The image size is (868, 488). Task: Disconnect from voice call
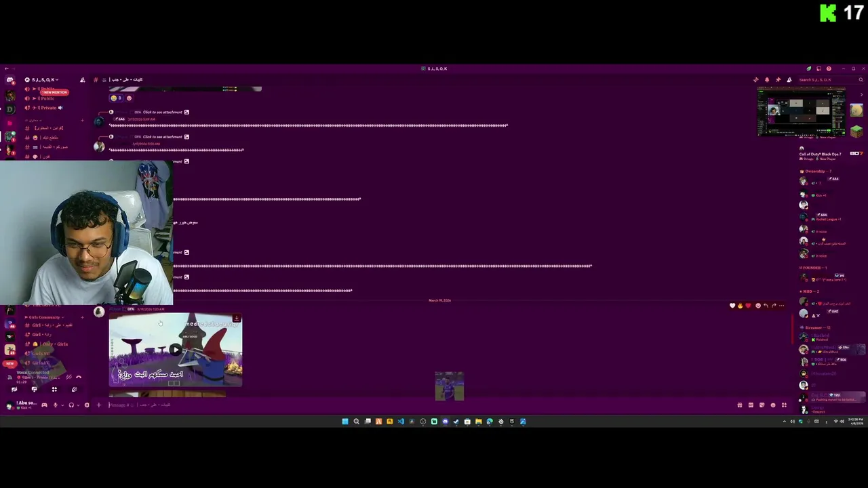(79, 377)
